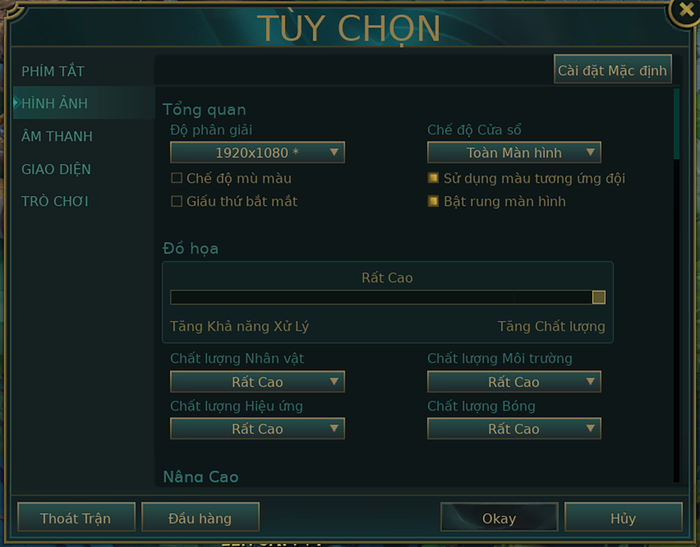Open the Chất lượng Hiệu ứng dropdown

[257, 429]
